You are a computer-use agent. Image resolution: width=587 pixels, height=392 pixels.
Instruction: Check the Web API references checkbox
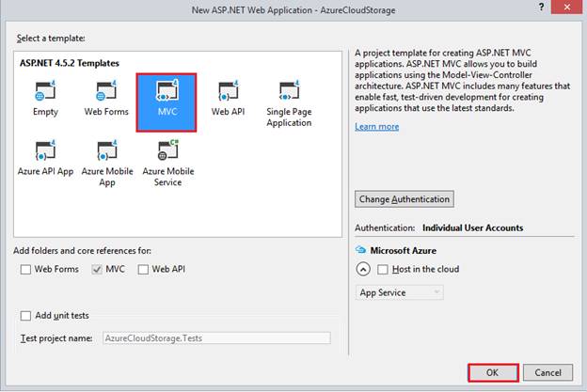[143, 270]
